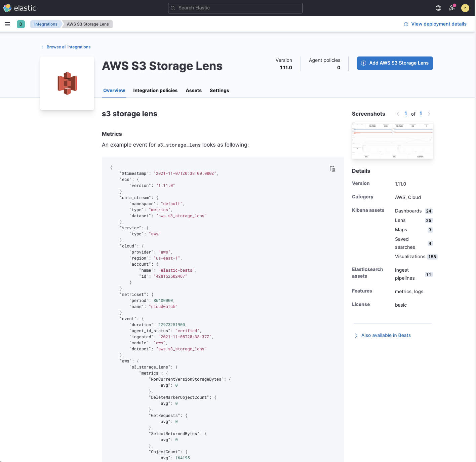Open the Settings tab

(x=219, y=90)
